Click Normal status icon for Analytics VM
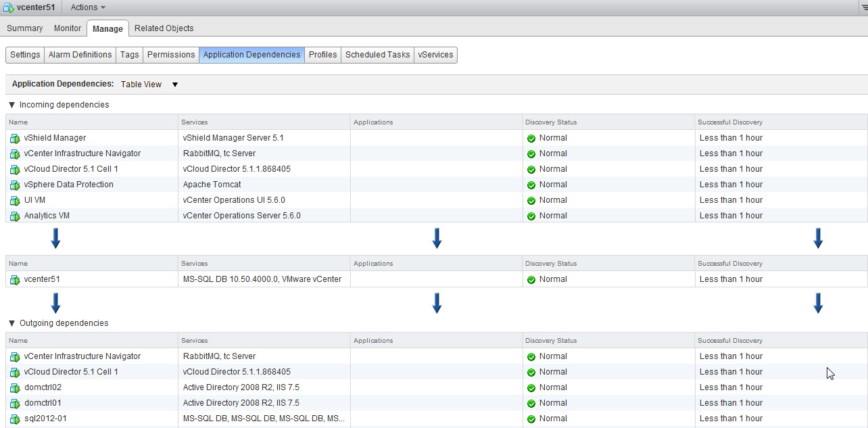 point(531,216)
